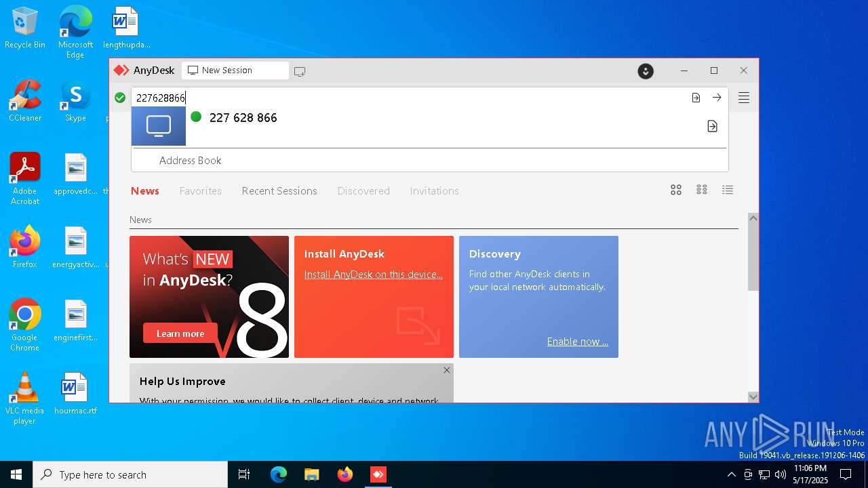Select the Google Chrome desktop shortcut

pos(25,325)
